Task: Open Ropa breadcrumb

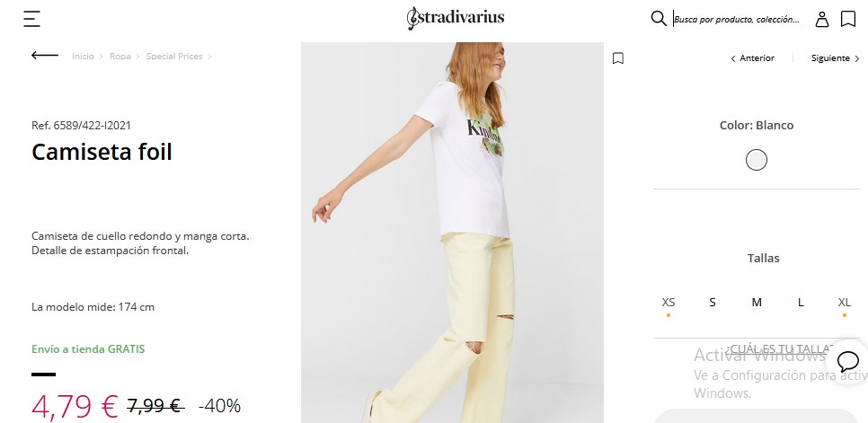Action: click(x=120, y=57)
